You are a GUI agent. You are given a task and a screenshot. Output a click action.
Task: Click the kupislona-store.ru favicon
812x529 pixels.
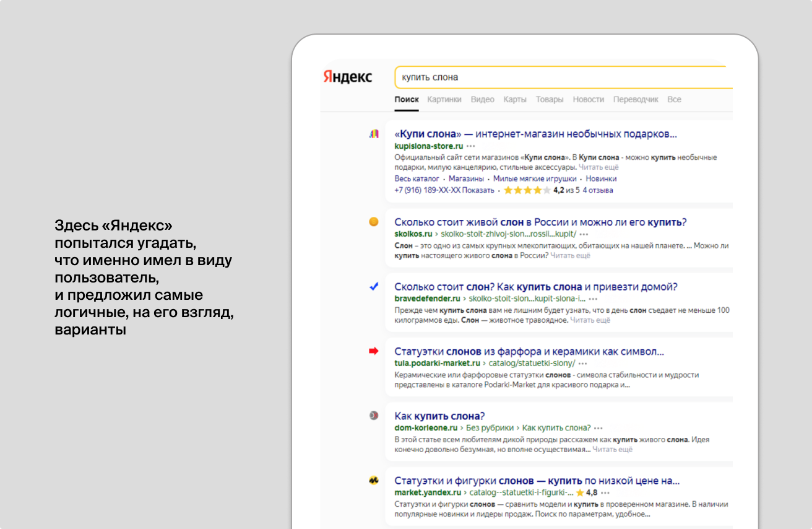(374, 134)
